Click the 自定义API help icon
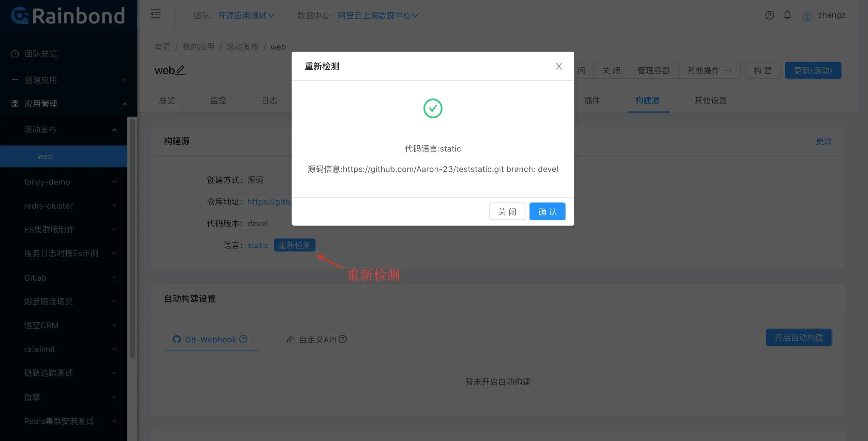Screen dimensions: 868x441 click(343, 339)
